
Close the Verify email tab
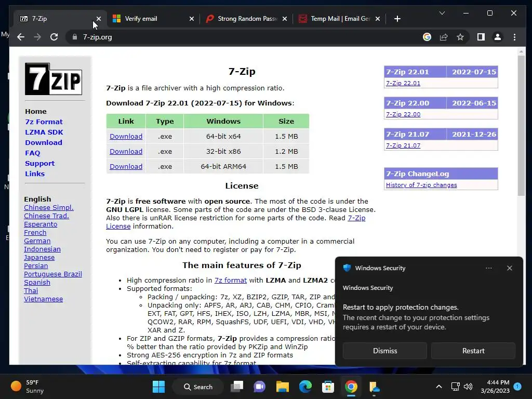click(x=192, y=19)
